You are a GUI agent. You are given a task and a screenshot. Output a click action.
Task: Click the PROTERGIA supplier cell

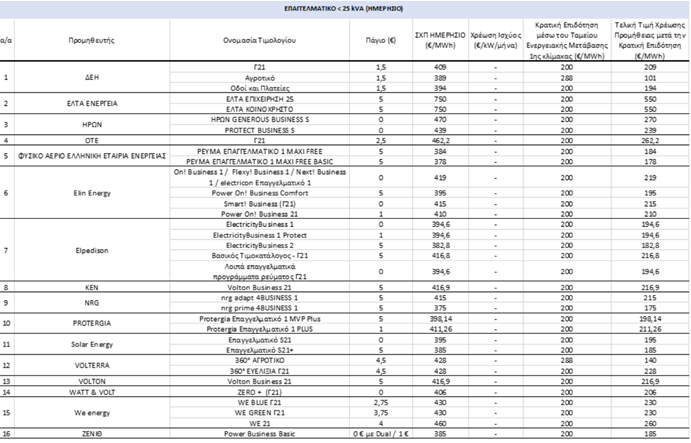tap(92, 323)
